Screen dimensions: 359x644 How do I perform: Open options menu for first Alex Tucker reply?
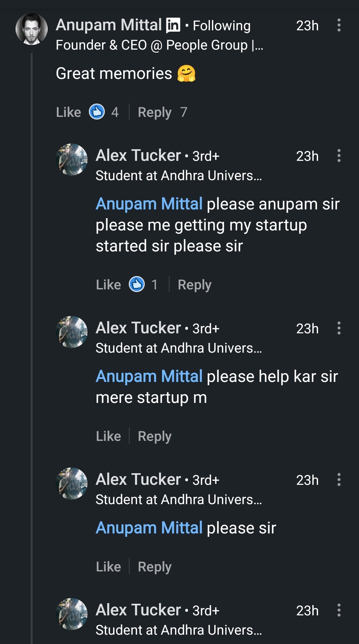point(339,156)
